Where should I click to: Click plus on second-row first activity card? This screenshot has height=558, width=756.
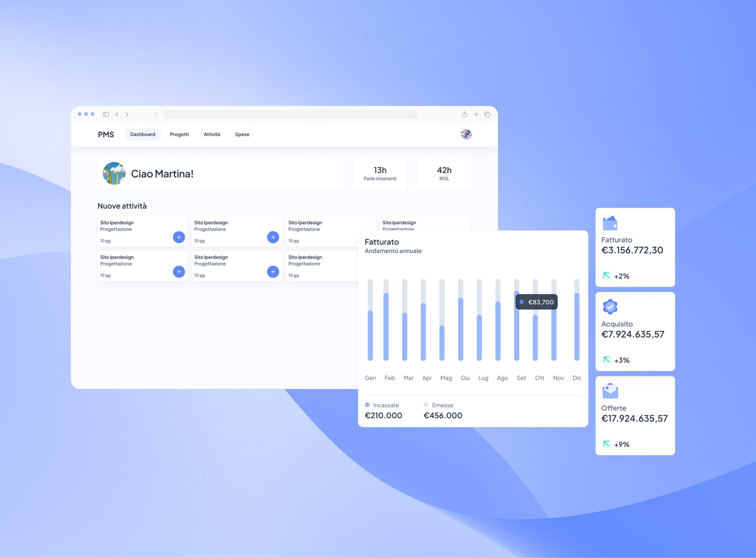[179, 271]
